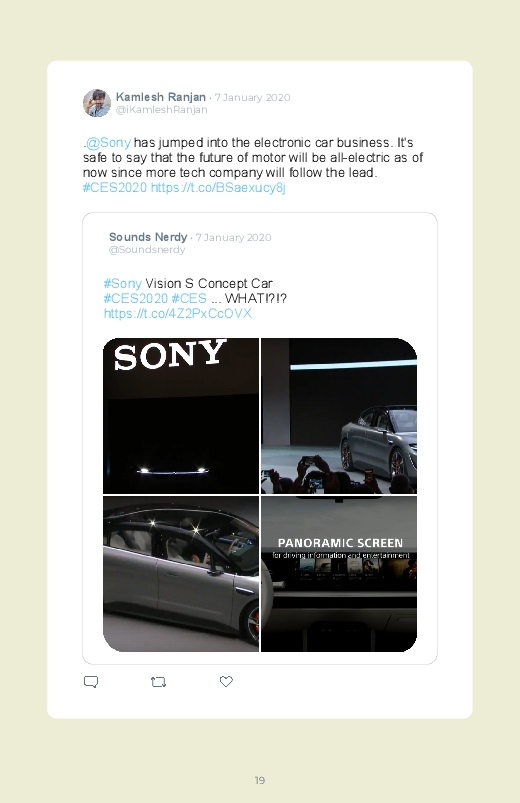Image resolution: width=520 pixels, height=803 pixels.
Task: Click the #Sony hashtag in quoted tweet
Action: pos(122,283)
